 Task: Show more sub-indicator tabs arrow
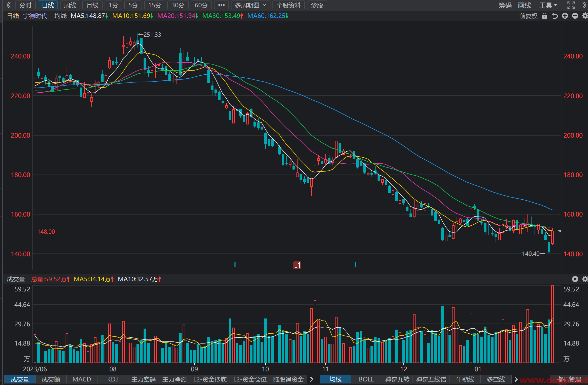312,379
